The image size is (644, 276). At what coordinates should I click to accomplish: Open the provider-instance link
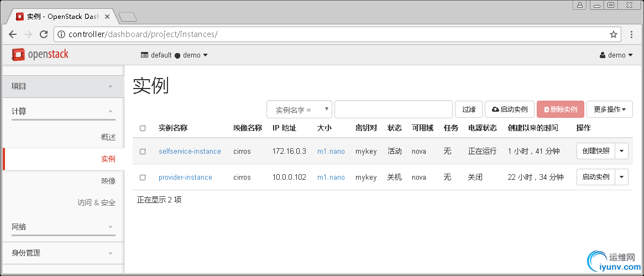(x=185, y=178)
